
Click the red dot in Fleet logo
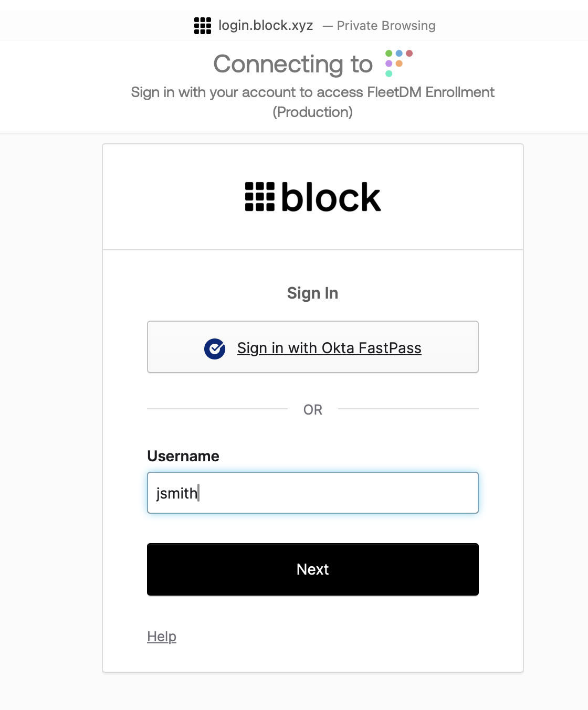(x=409, y=54)
